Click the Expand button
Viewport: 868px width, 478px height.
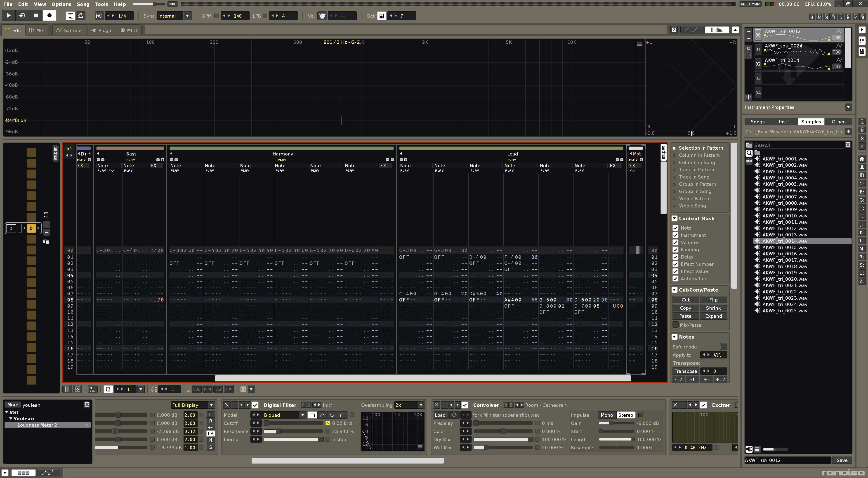coord(713,316)
